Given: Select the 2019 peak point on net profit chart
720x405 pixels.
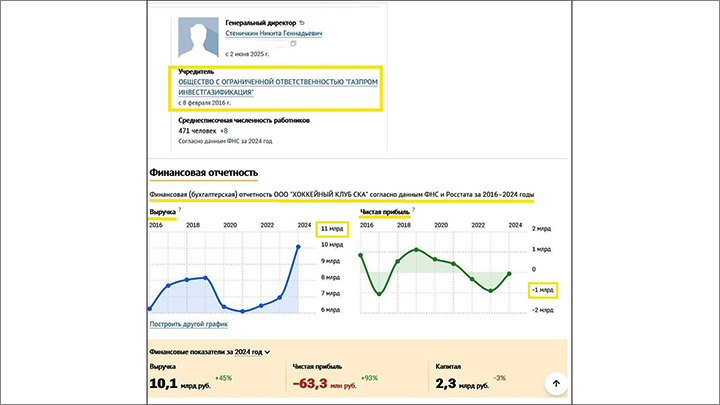Looking at the screenshot, I should point(415,249).
